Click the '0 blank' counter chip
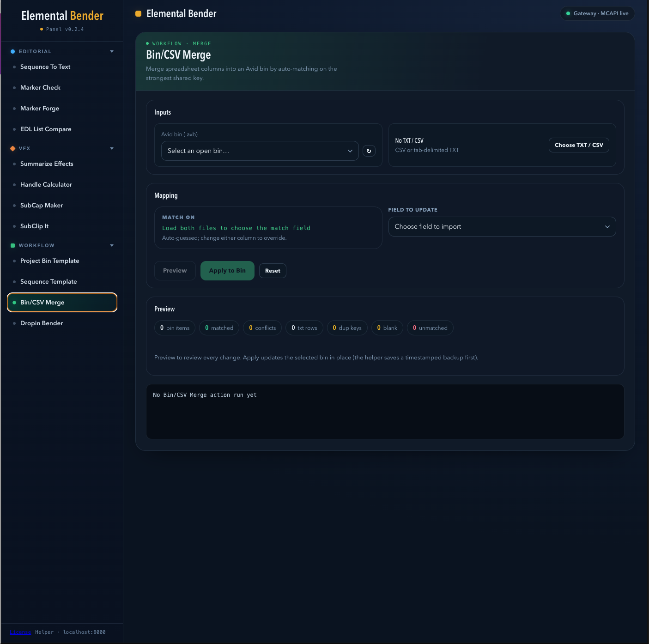649x644 pixels. point(387,328)
